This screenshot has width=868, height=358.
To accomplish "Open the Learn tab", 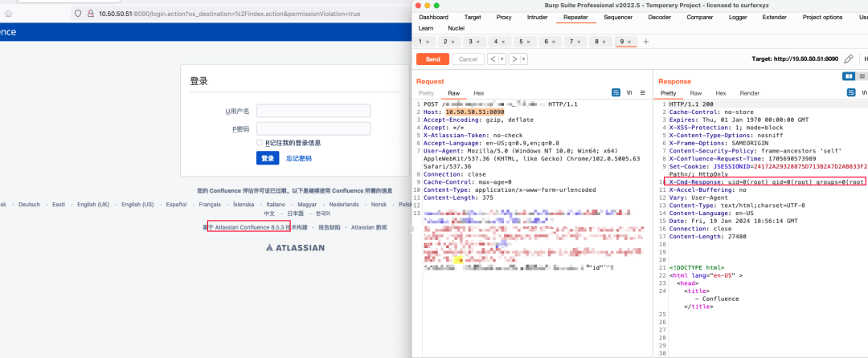I will pyautogui.click(x=426, y=28).
